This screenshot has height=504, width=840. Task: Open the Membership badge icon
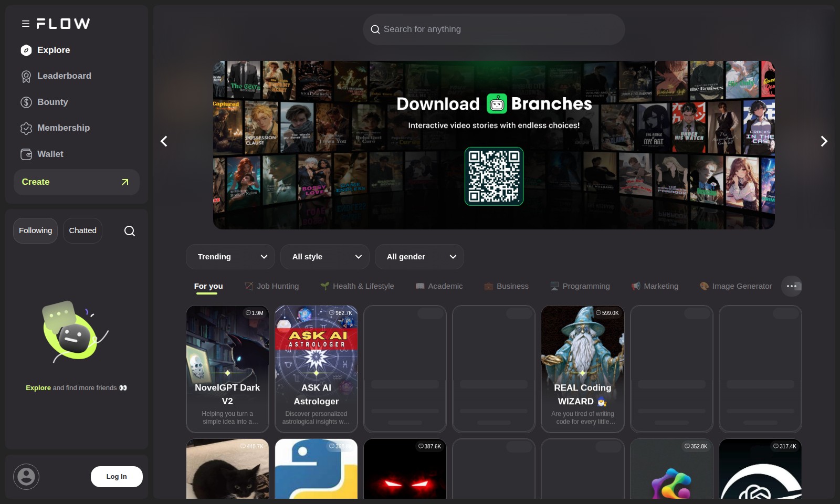pos(26,128)
